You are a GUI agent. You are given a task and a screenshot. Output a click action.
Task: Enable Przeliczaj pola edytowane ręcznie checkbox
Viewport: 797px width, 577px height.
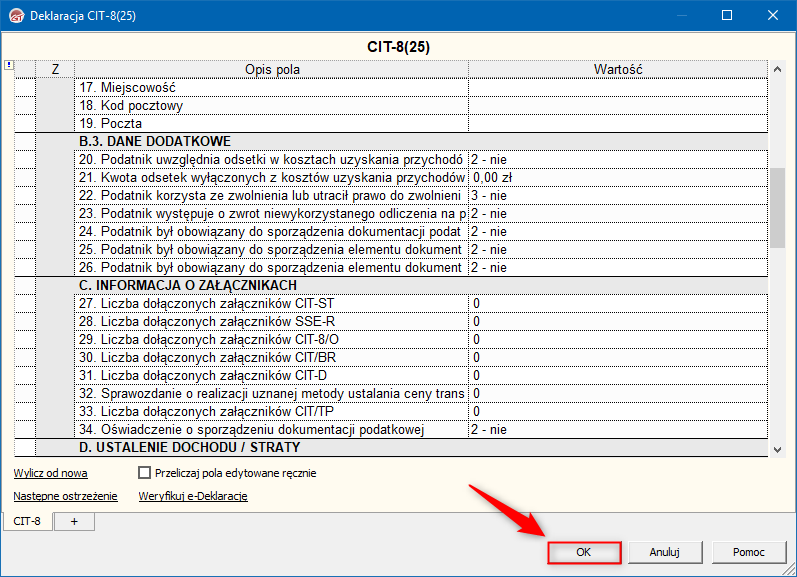(144, 473)
